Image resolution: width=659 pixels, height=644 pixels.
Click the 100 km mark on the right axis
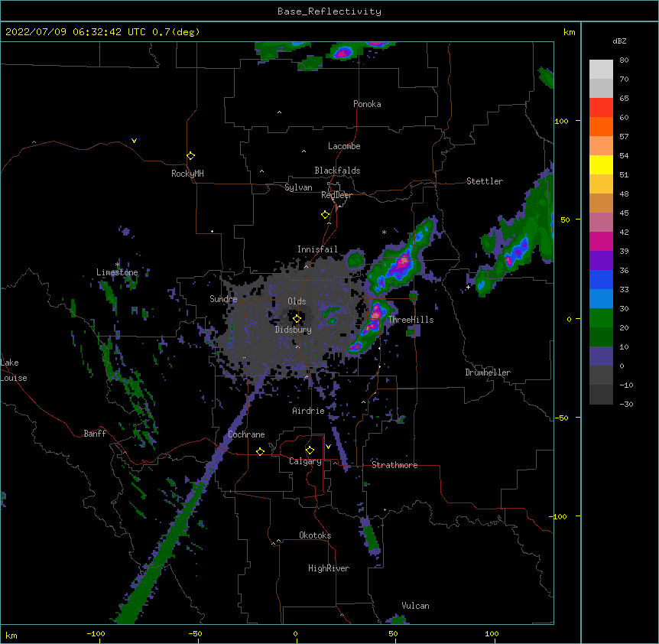(561, 121)
